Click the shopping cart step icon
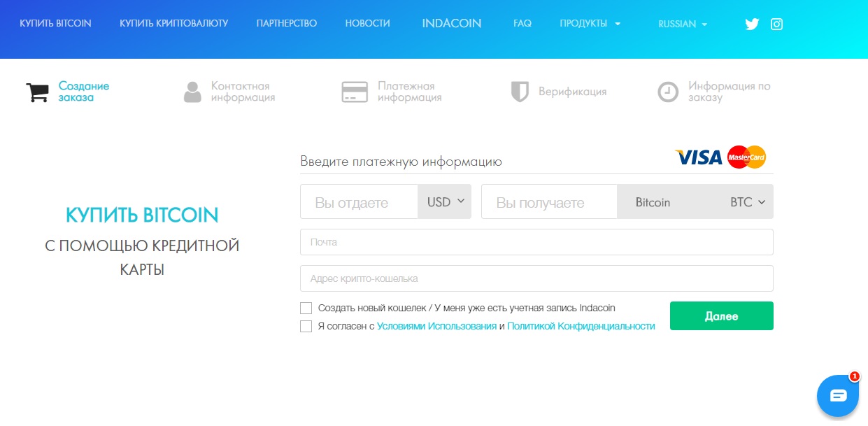This screenshot has width=868, height=426. [x=37, y=92]
